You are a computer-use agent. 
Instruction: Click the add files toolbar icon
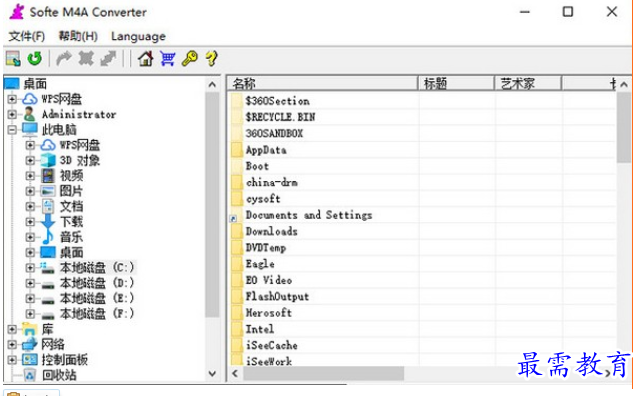[x=13, y=59]
